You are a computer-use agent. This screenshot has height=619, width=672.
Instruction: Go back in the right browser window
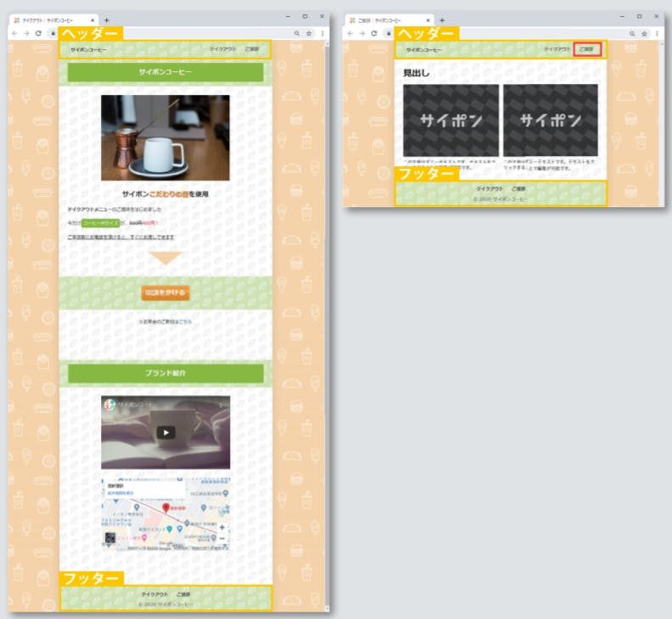point(350,33)
